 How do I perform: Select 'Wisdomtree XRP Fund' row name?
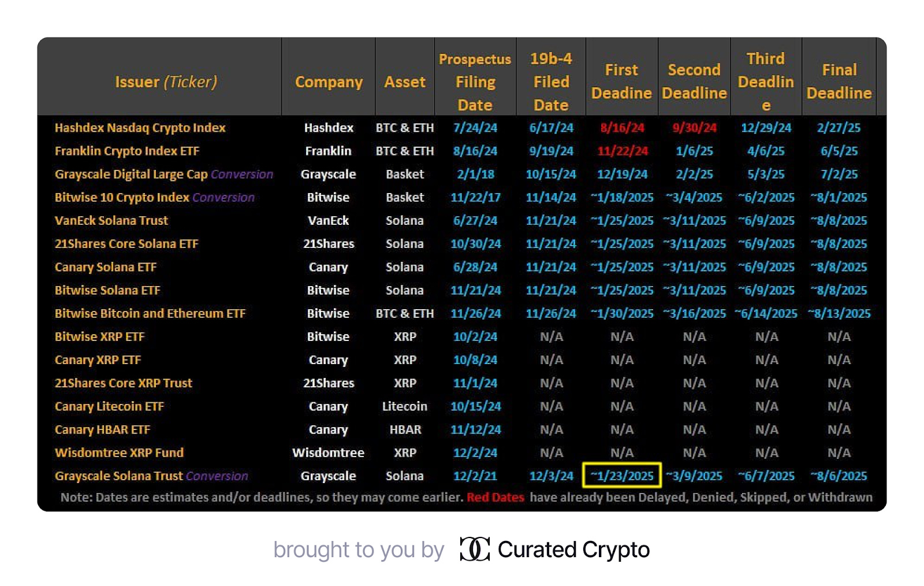pos(119,453)
